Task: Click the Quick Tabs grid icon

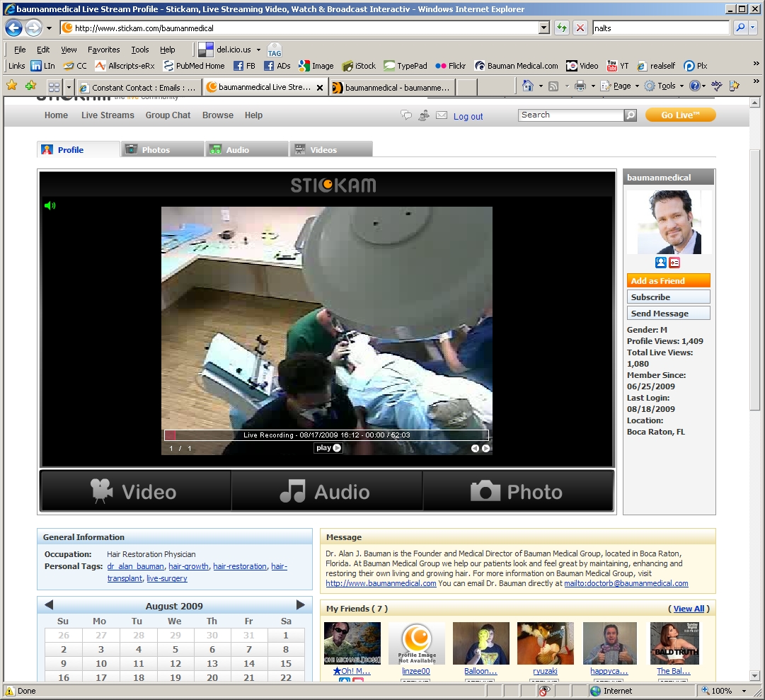Action: point(54,87)
